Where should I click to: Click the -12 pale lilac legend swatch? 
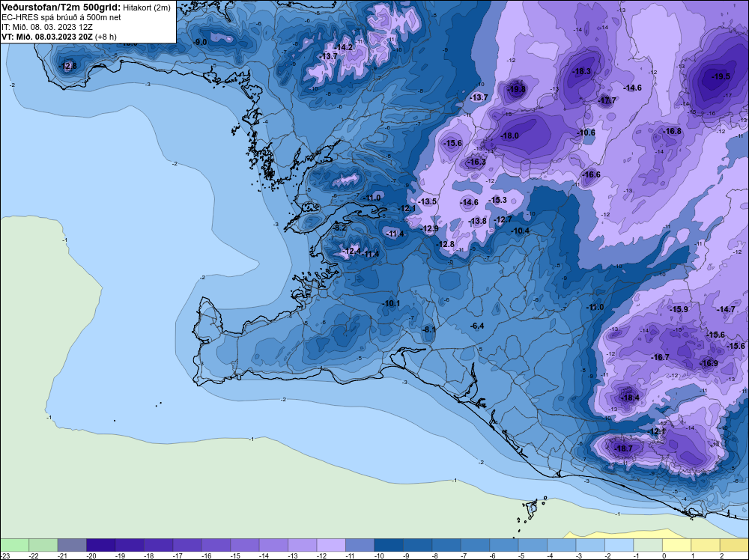(331, 545)
